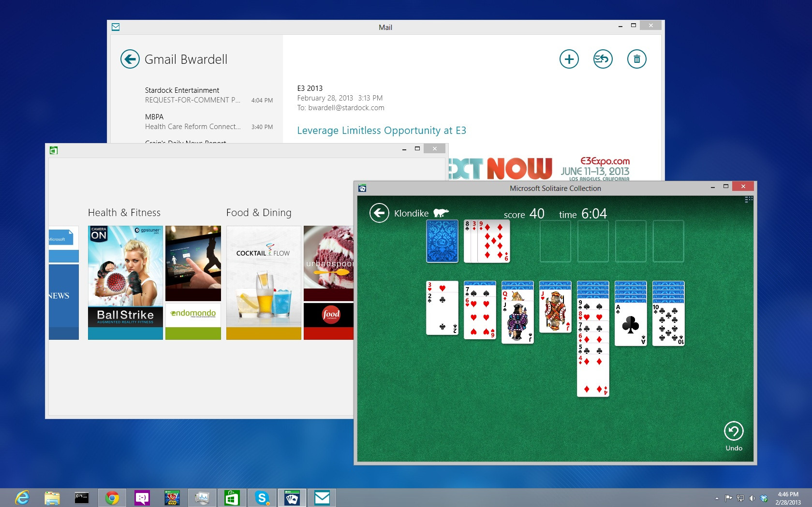Open the Star Wars pinball taskbar icon
The image size is (812, 507).
coord(172,497)
